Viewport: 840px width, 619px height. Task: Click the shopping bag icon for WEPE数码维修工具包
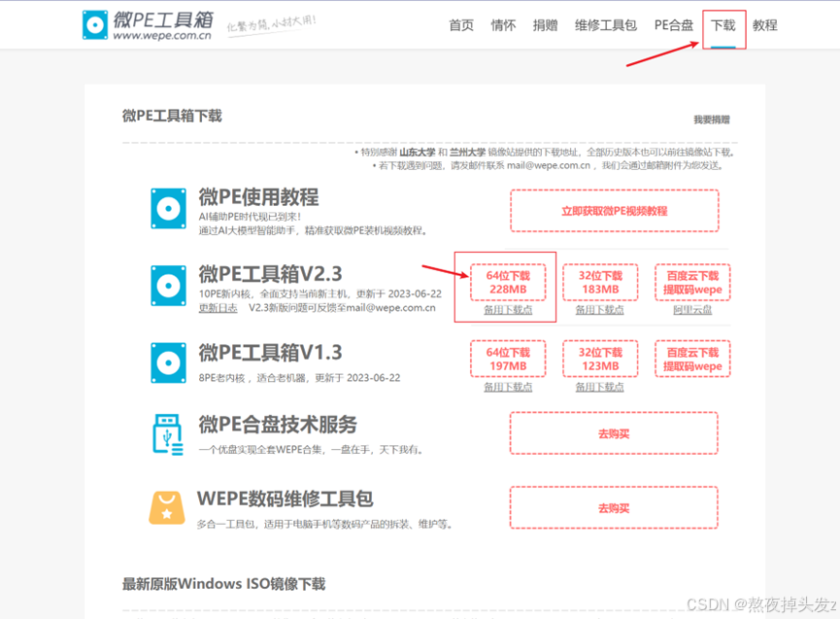tap(167, 507)
